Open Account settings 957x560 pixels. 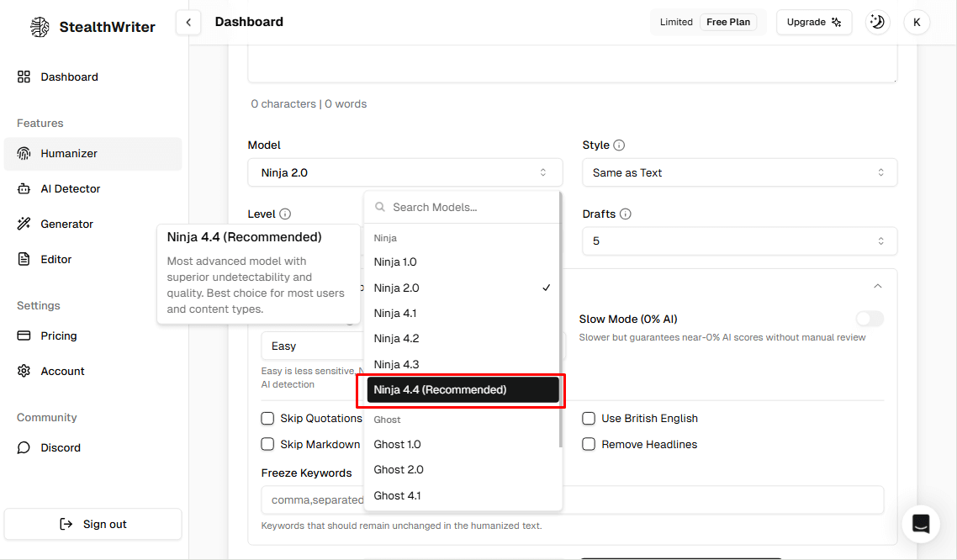93,371
